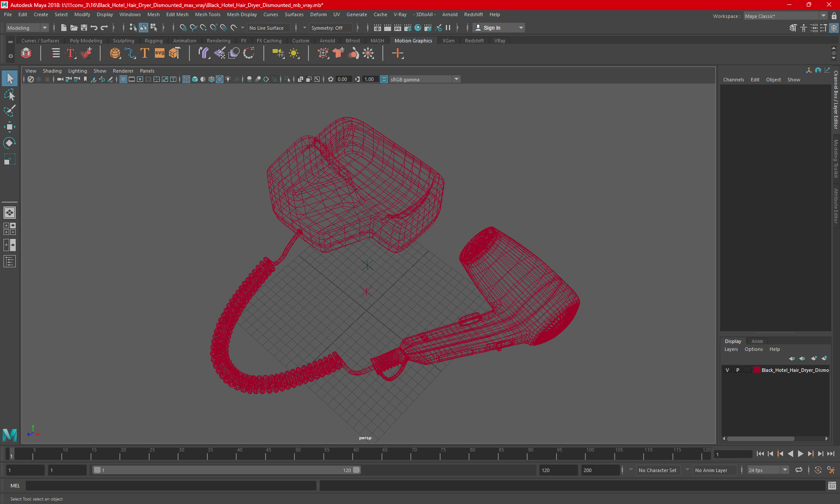Click the t-shirt MASH shelf icon

338,53
